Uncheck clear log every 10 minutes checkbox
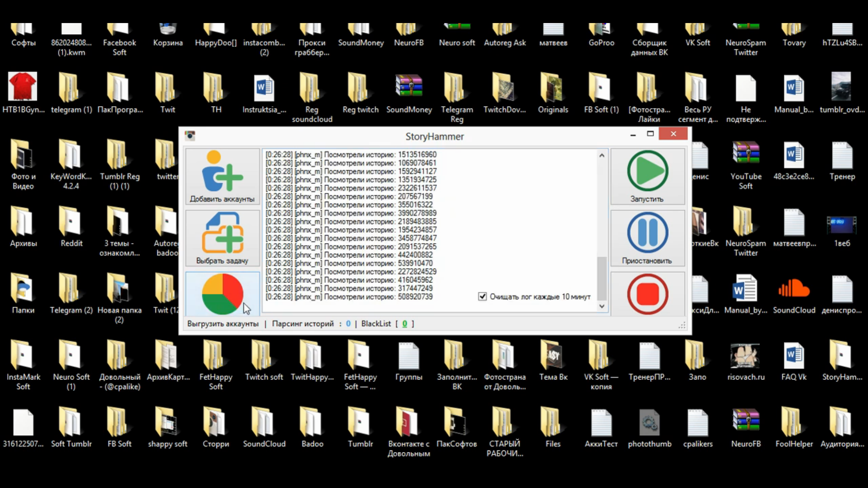868x488 pixels. [x=482, y=297]
